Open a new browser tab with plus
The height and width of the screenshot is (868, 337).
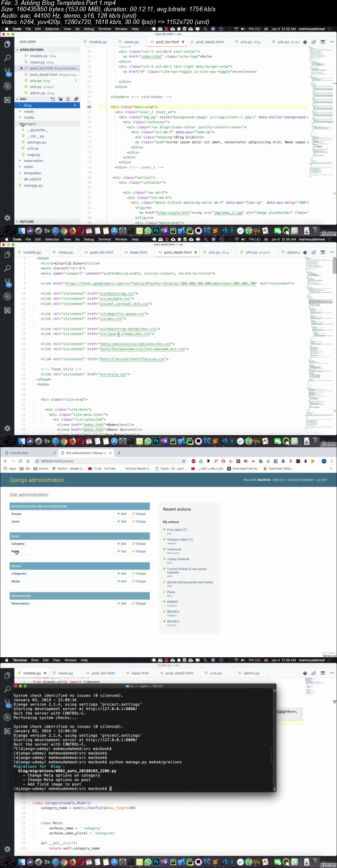tap(119, 453)
